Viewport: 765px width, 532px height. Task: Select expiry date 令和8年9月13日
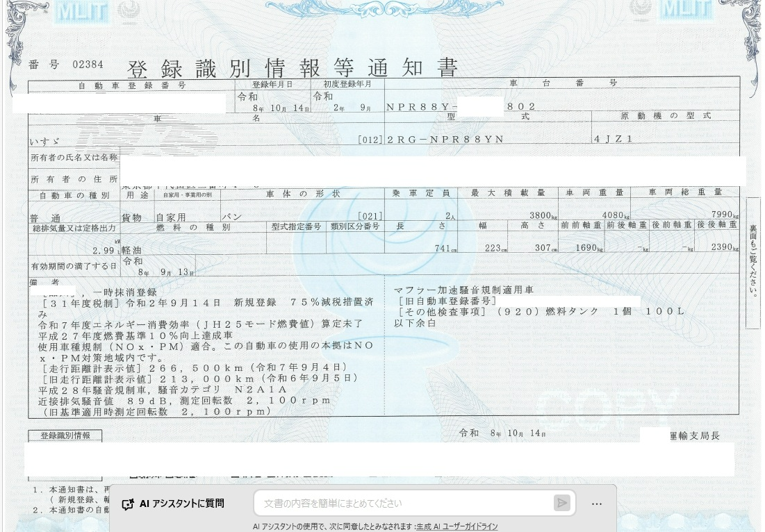159,267
